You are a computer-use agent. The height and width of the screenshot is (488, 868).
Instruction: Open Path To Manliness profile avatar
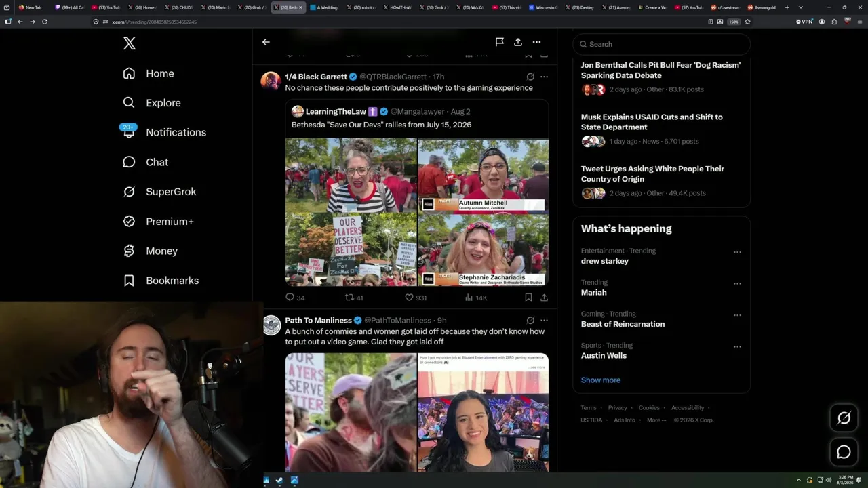[272, 325]
